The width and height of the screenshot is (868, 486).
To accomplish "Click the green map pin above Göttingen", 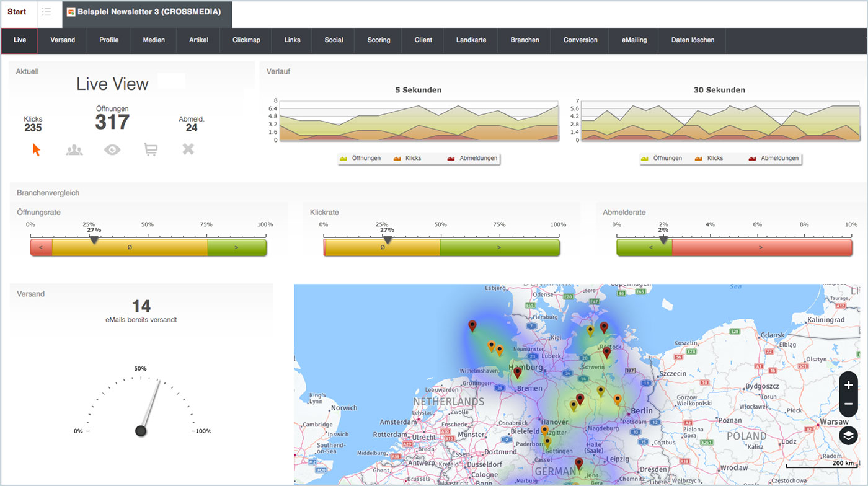I will pos(547,442).
